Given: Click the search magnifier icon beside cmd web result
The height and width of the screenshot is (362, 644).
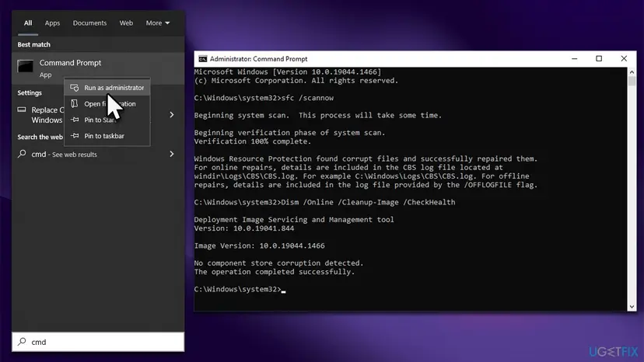Looking at the screenshot, I should click(x=22, y=154).
